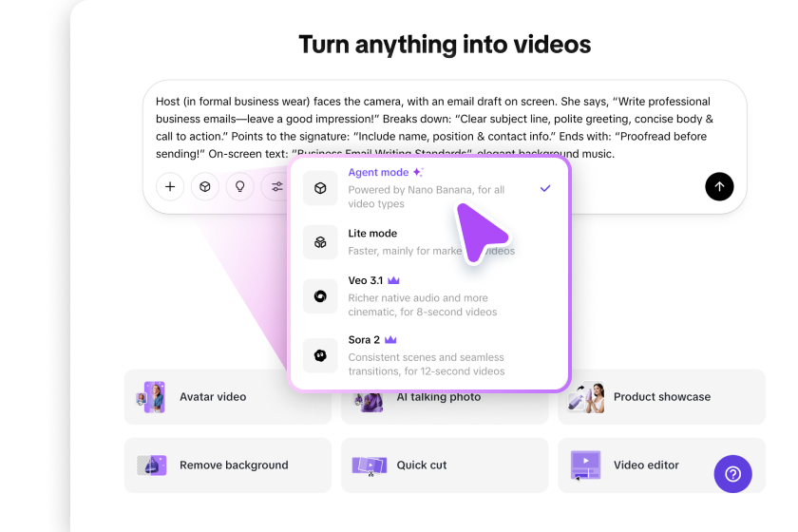Click the Veo 3.1 crown premium icon
Screen dimensions: 798x532
click(x=393, y=281)
